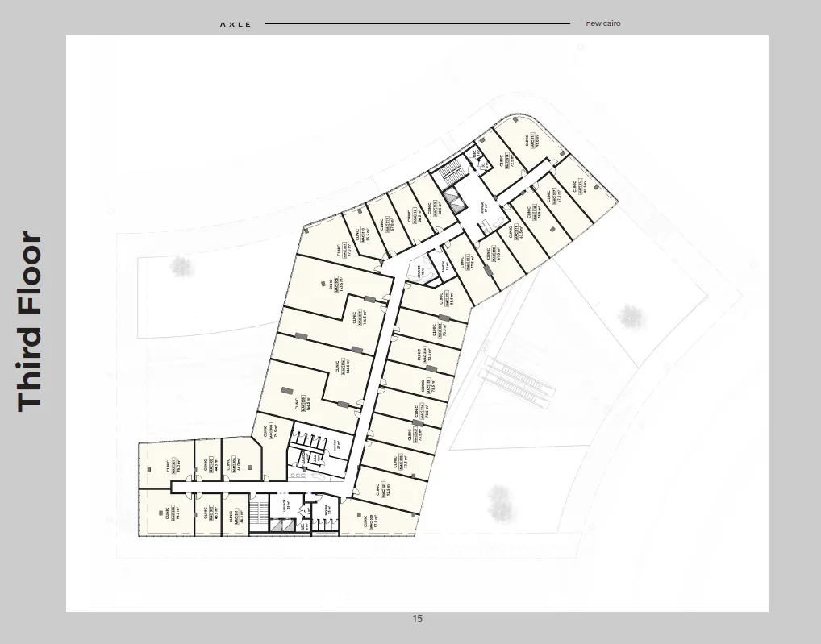Click page number 15 at the bottom

417,619
